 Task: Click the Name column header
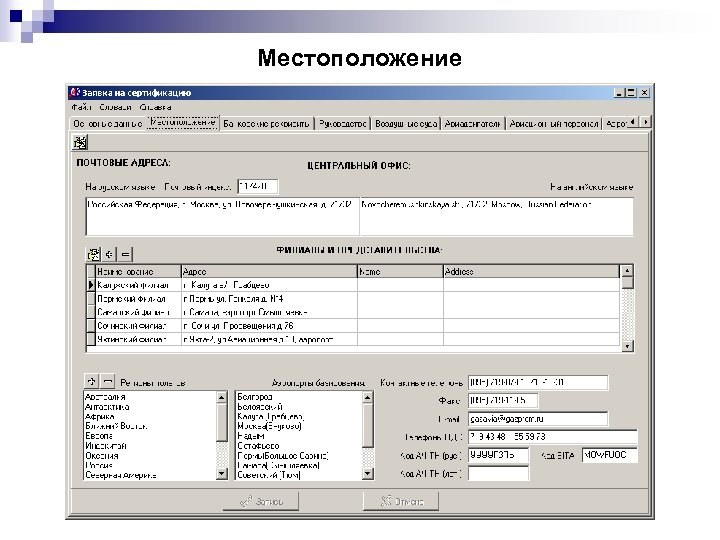(400, 271)
